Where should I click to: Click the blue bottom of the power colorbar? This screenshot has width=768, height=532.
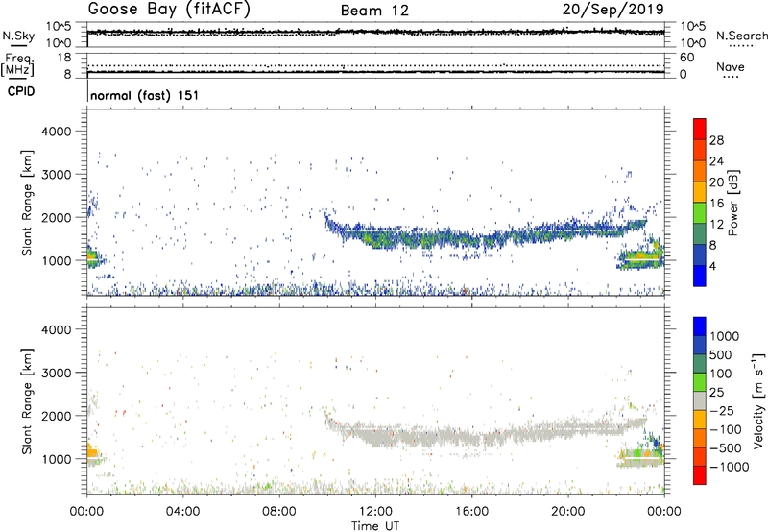700,276
